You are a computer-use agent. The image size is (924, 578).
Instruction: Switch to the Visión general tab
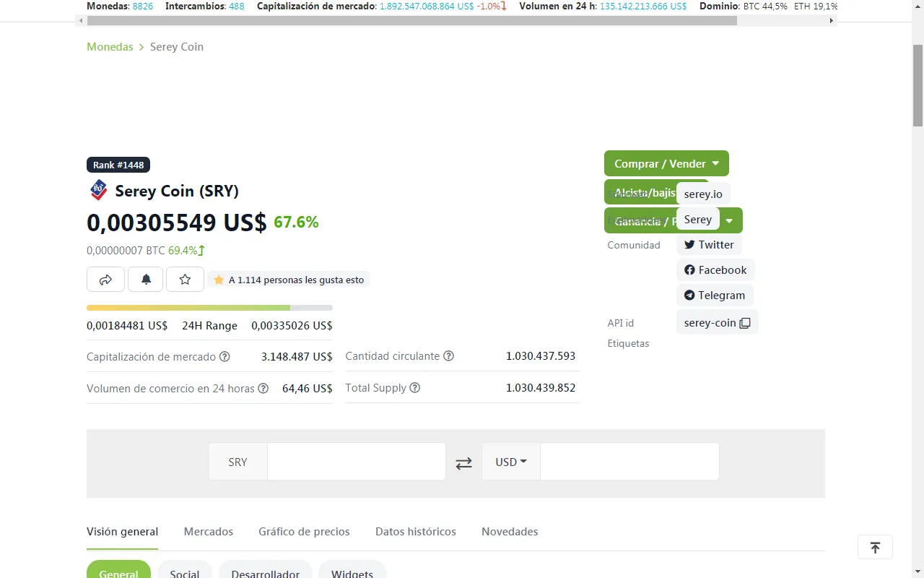[122, 532]
